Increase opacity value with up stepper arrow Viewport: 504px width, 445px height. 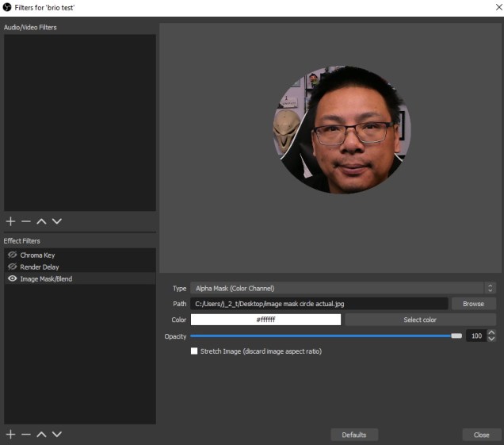click(x=491, y=333)
